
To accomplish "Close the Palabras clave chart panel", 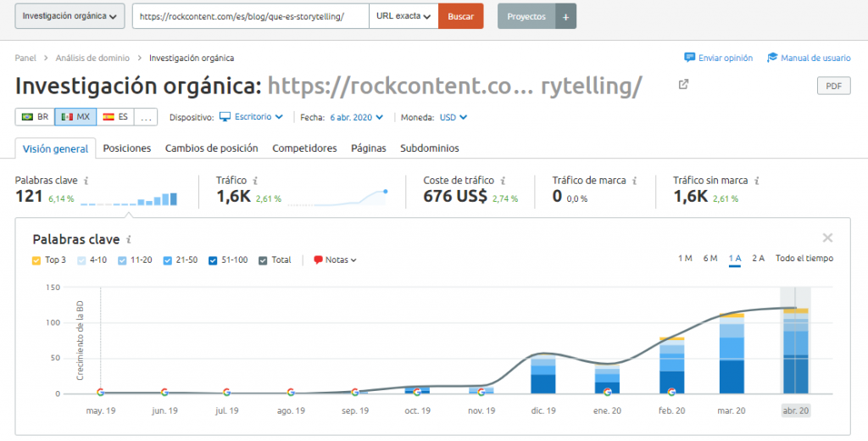I will pyautogui.click(x=827, y=238).
